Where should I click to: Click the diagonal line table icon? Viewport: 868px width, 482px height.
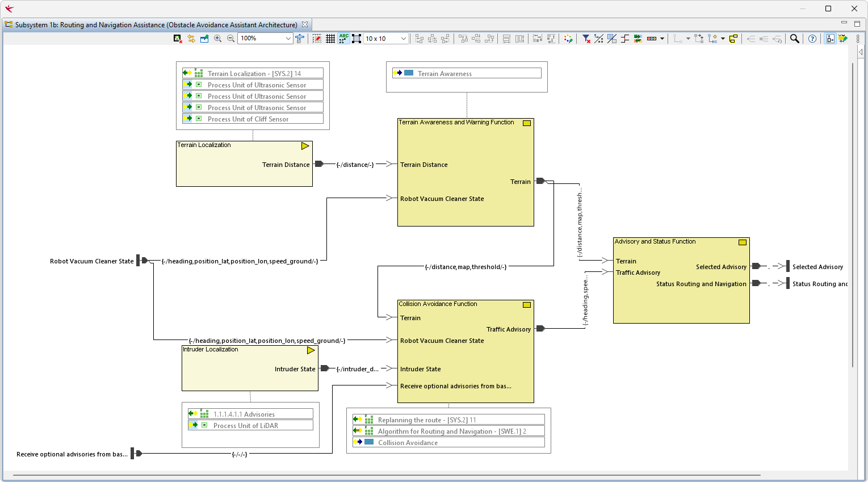tap(612, 39)
